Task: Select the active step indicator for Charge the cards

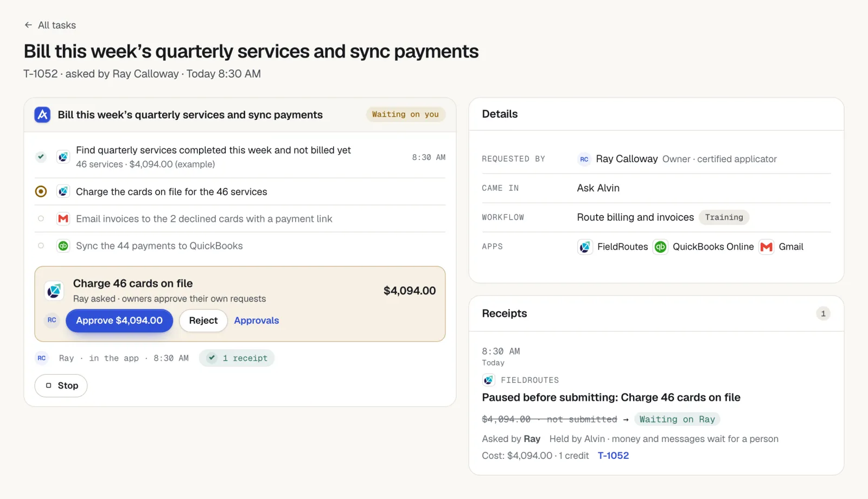Action: (x=41, y=191)
